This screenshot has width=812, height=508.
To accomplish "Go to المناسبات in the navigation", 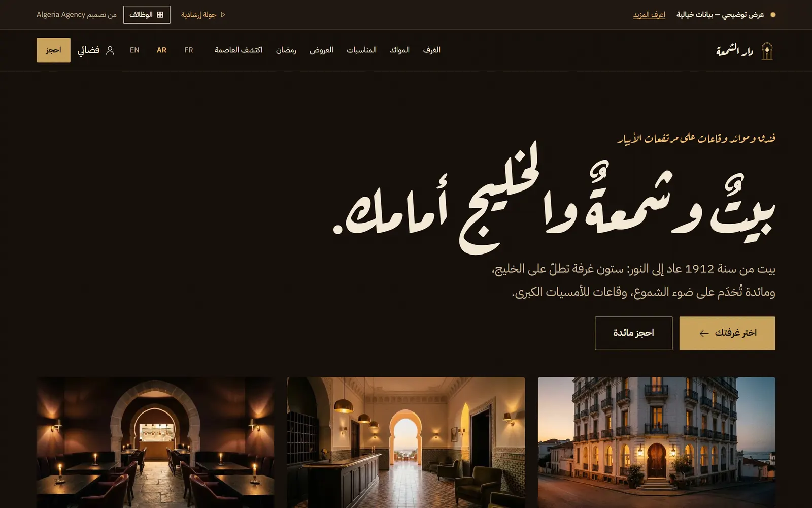I will point(361,50).
